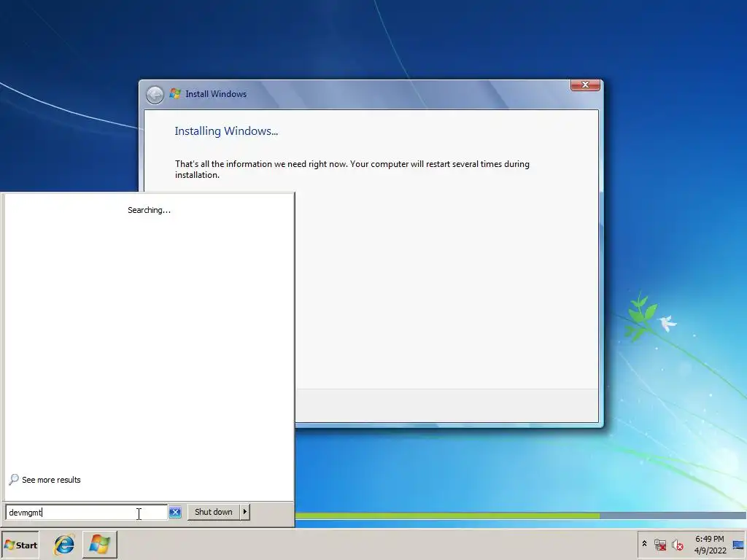This screenshot has height=560, width=747.
Task: Open the 6:49 PM clock
Action: pyautogui.click(x=709, y=539)
